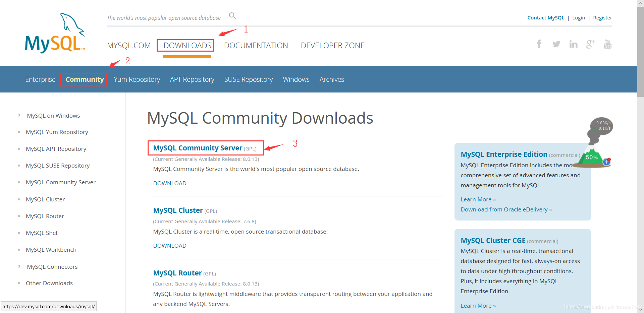The height and width of the screenshot is (313, 644).
Task: Select Community in blue navigation bar
Action: (85, 79)
